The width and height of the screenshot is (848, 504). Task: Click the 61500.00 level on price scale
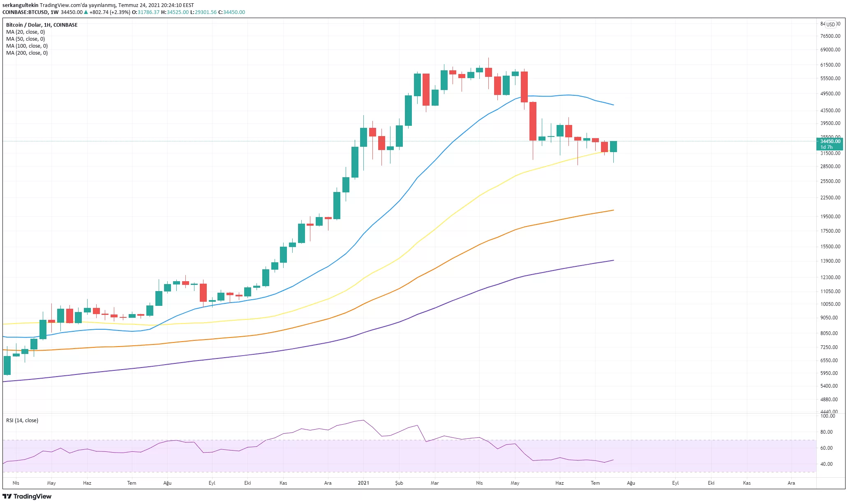pos(830,65)
